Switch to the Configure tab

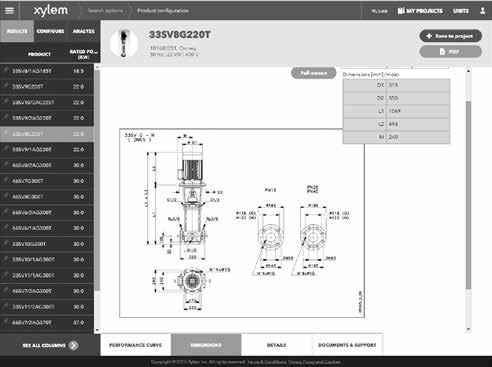(x=50, y=31)
